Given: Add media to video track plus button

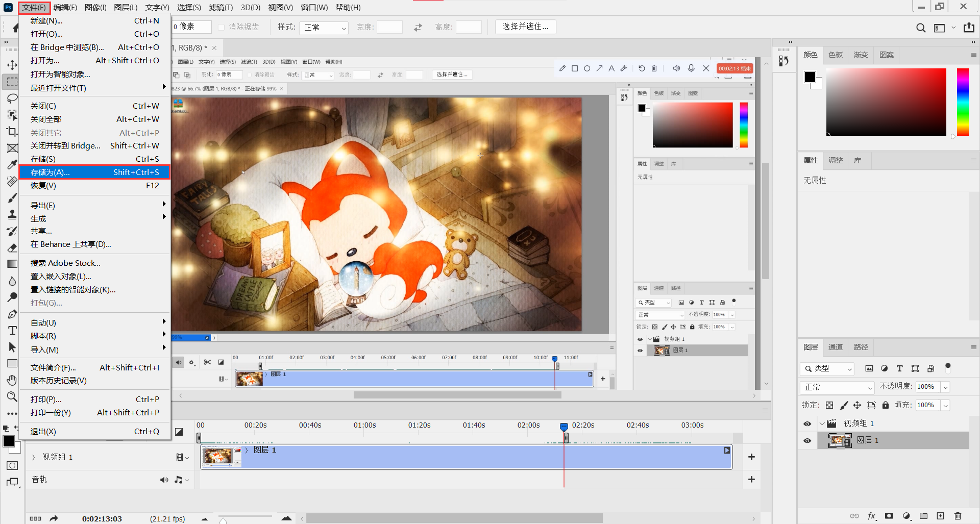Looking at the screenshot, I should coord(751,457).
